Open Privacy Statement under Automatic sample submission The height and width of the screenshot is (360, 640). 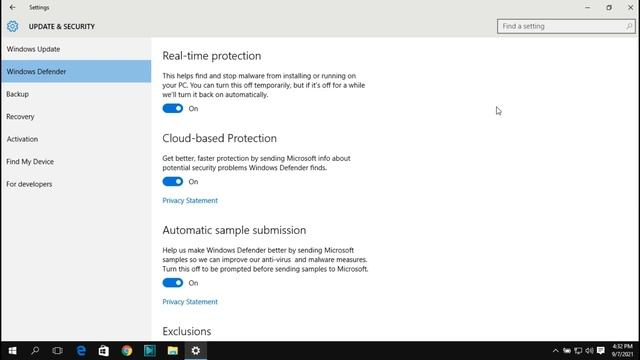click(190, 302)
